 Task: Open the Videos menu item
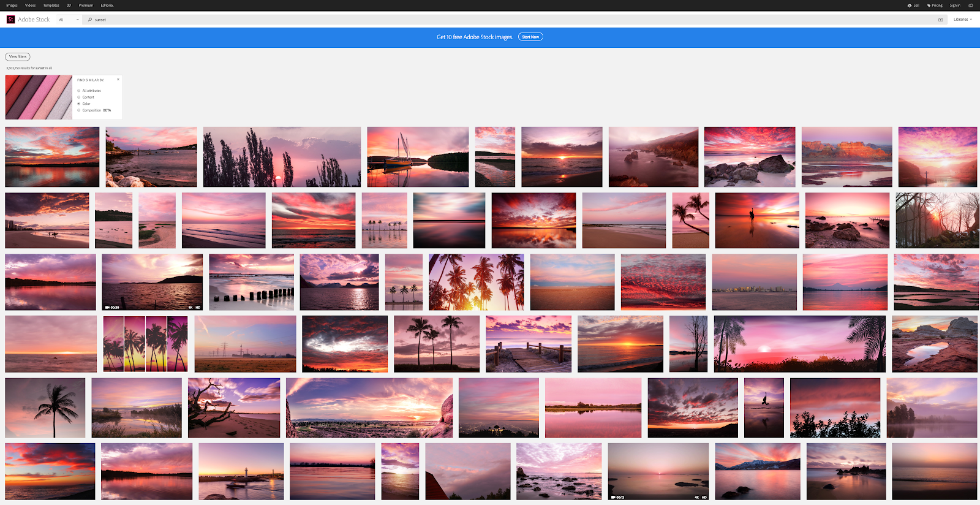click(30, 5)
